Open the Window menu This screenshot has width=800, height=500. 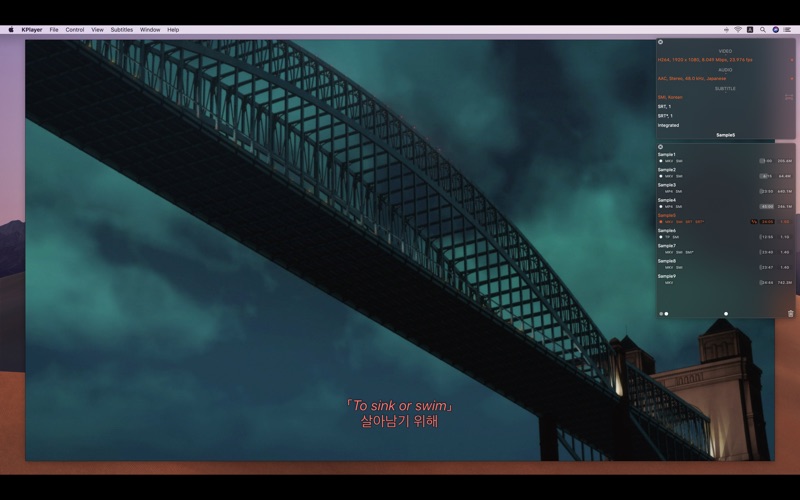point(150,30)
